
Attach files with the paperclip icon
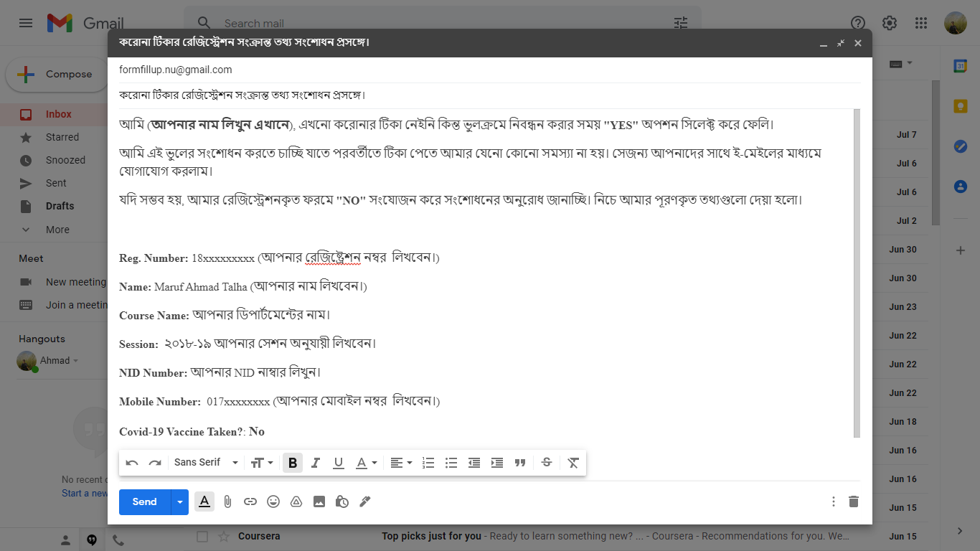(x=227, y=501)
